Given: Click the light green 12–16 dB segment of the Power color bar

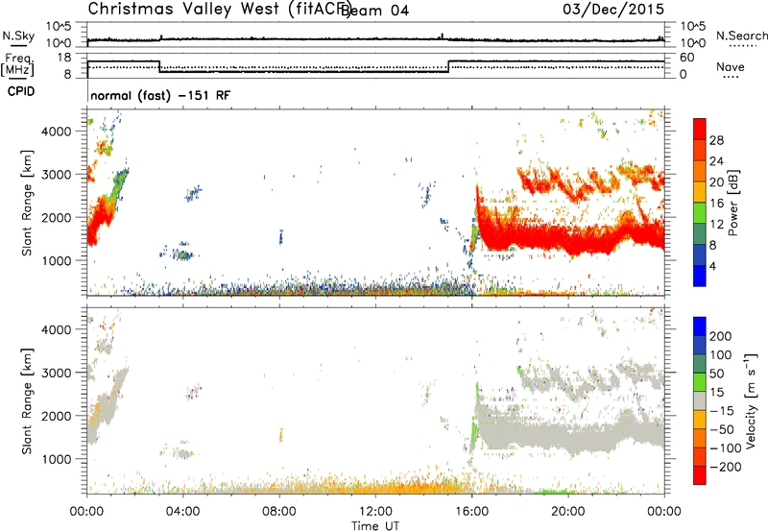Looking at the screenshot, I should pyautogui.click(x=700, y=212).
